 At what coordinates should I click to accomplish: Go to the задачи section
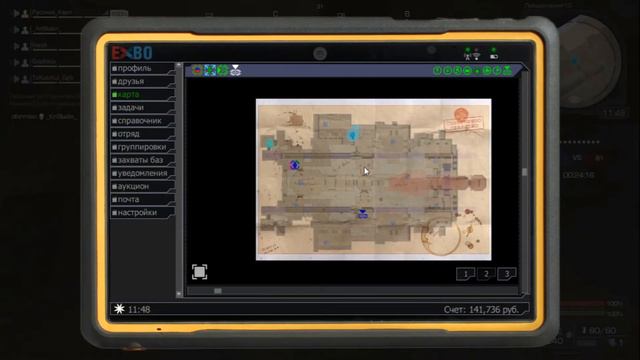point(142,107)
